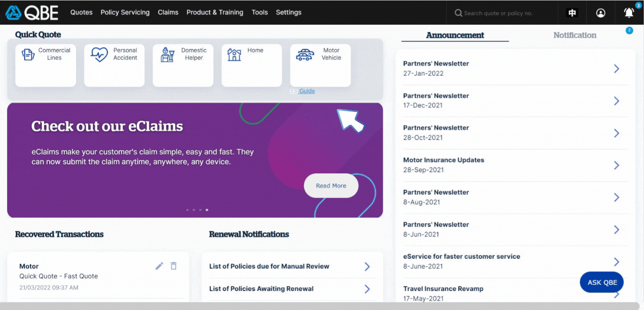Select the first carousel dot
644x310 pixels.
pos(187,210)
